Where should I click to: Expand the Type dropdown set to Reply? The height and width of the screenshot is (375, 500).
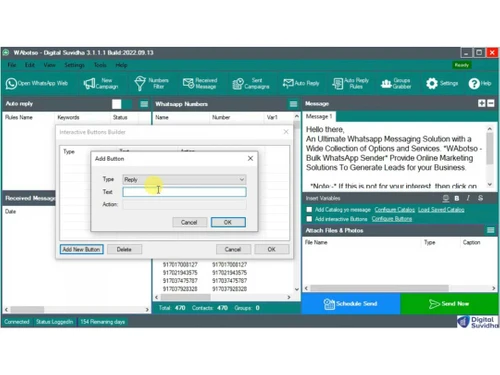coord(184,180)
